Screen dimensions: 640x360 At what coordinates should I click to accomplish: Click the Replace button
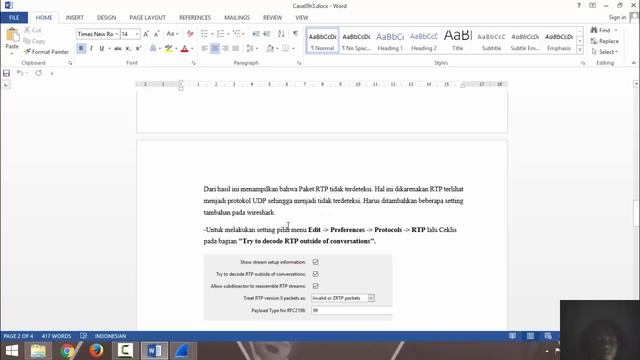click(605, 41)
